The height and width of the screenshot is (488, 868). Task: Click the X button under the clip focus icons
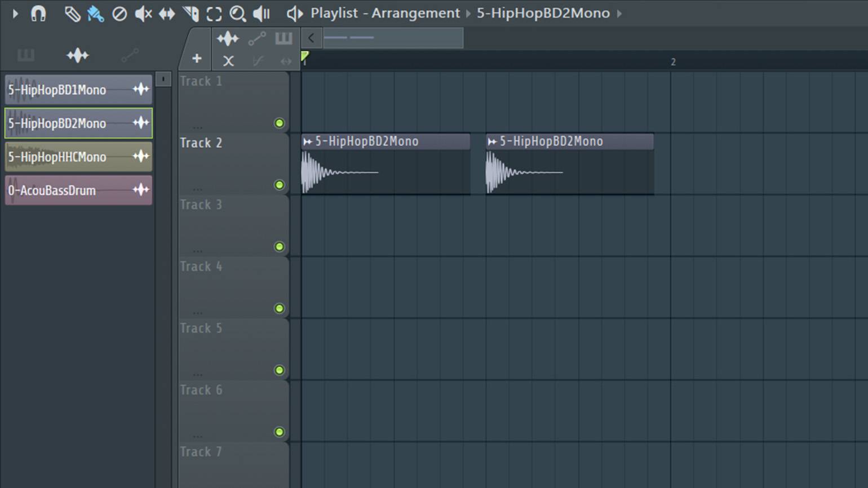(228, 61)
